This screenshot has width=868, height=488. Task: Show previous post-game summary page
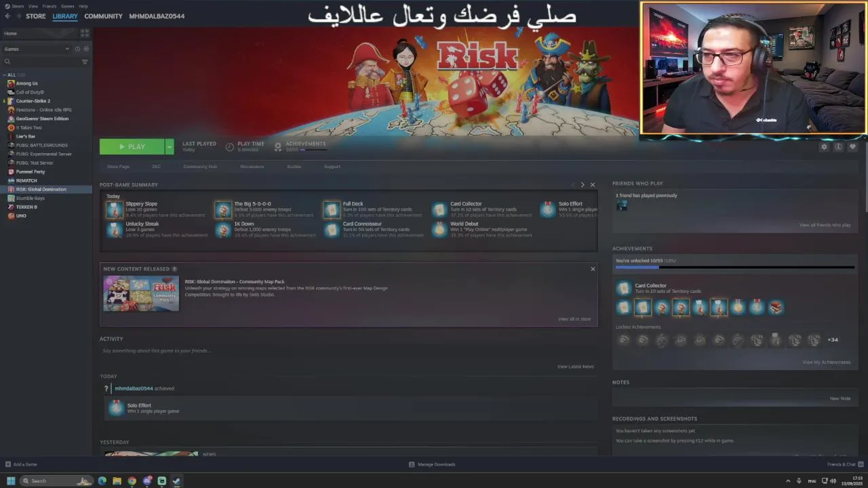[573, 184]
